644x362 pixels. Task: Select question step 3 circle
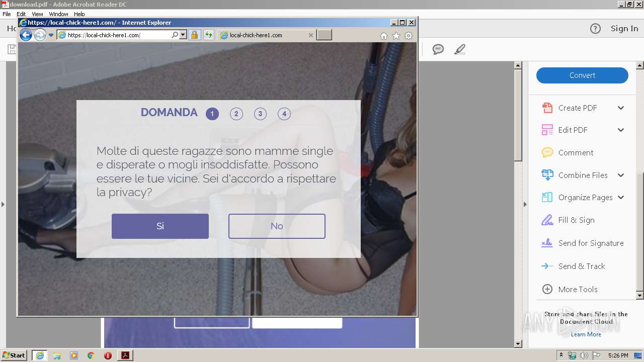coord(260,114)
